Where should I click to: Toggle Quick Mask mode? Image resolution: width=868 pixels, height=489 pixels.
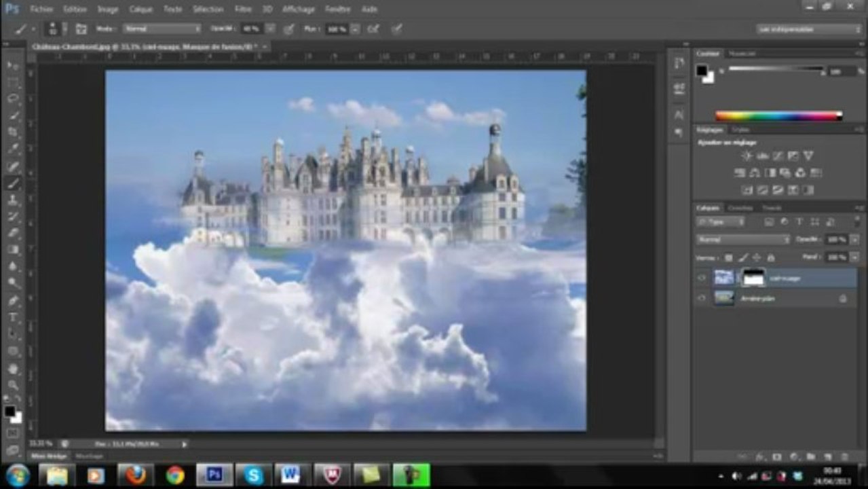[13, 433]
